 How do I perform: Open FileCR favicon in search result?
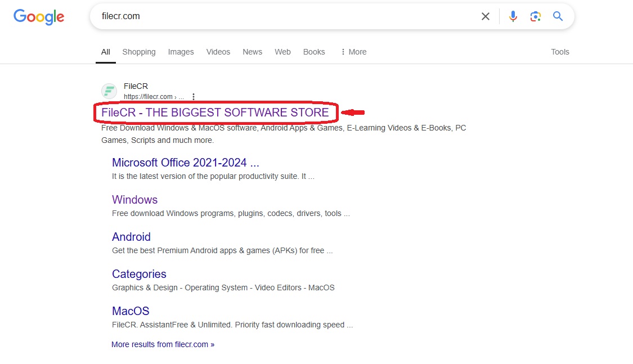pos(109,91)
